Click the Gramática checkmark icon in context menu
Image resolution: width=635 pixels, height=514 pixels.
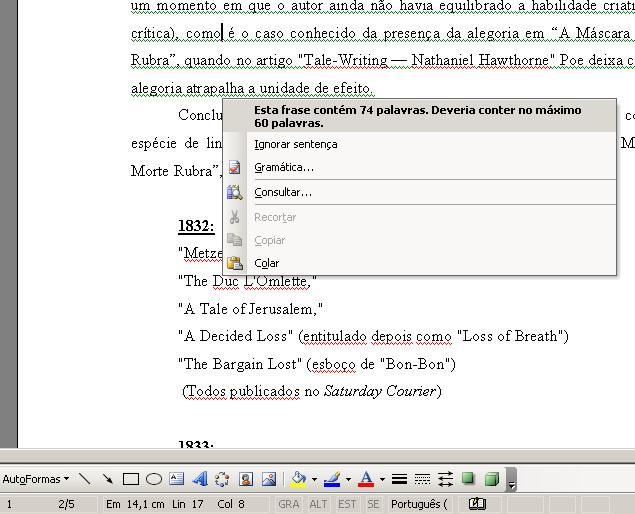click(x=234, y=167)
